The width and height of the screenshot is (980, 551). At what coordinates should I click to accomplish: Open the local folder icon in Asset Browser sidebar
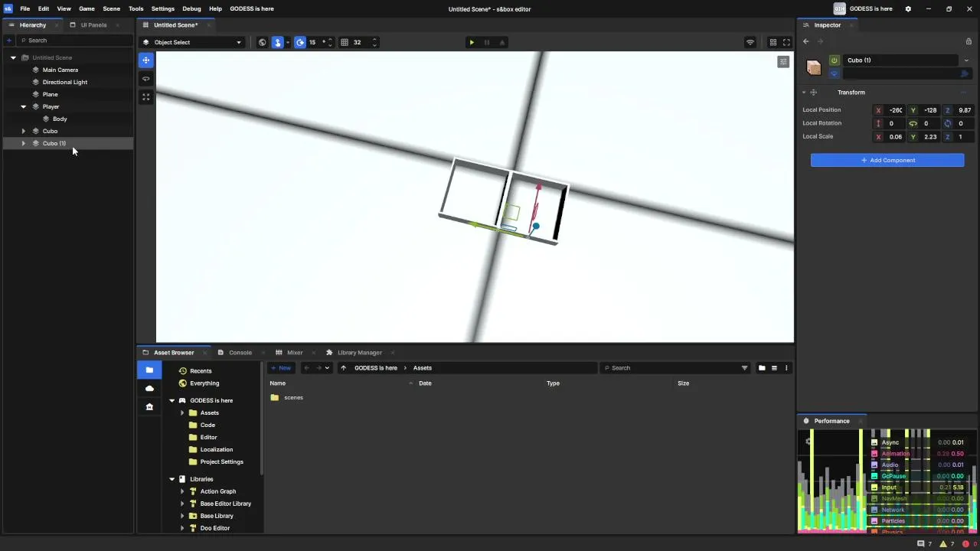tap(149, 370)
